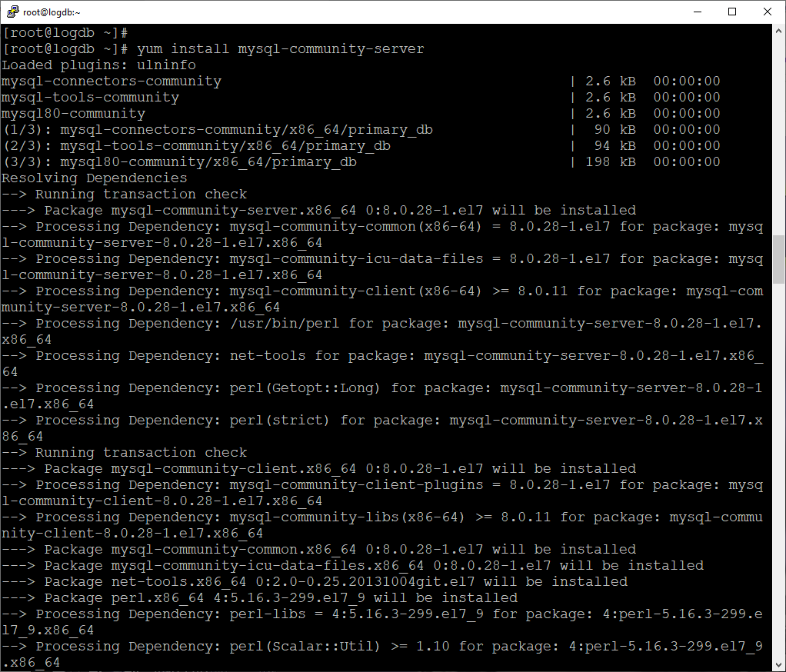
Task: Click the vertical scrollbar thumb
Action: (778, 259)
